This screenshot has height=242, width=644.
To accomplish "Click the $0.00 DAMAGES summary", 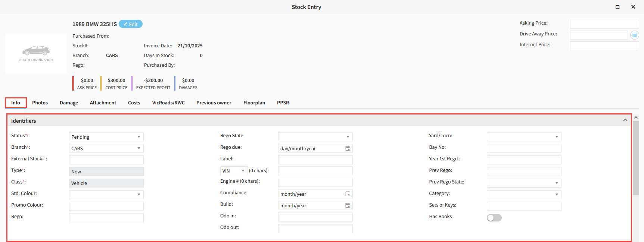I will tap(188, 84).
